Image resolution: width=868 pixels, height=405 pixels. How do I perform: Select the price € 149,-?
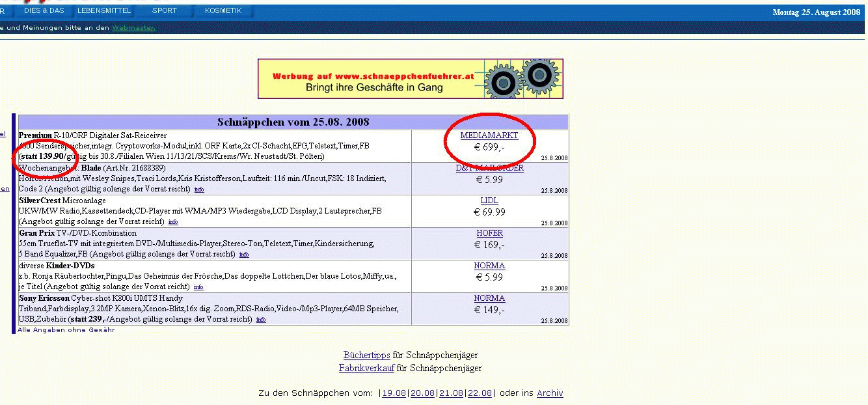coord(489,310)
